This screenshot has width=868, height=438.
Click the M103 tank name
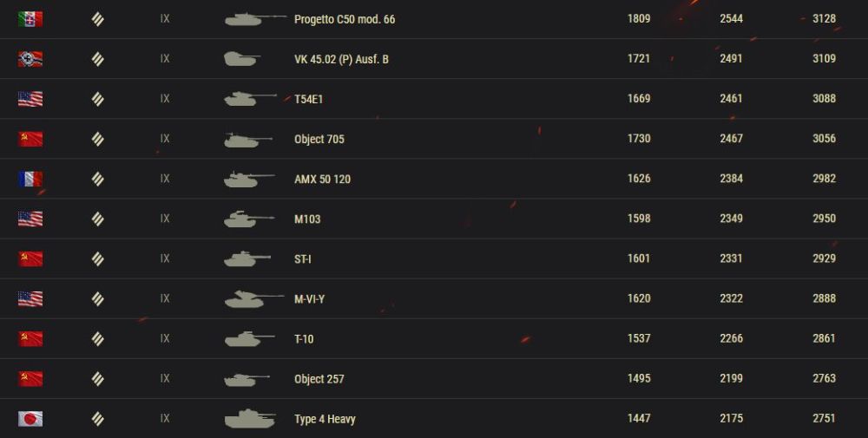(x=307, y=219)
